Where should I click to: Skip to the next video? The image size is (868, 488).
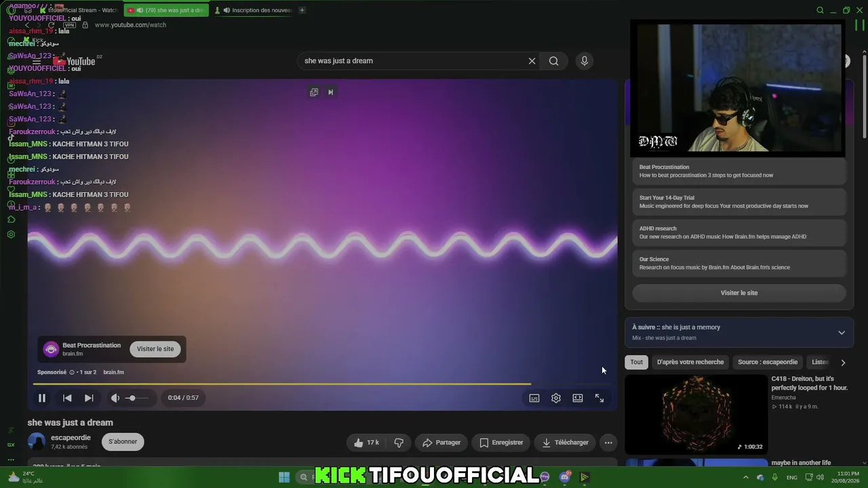tap(89, 398)
